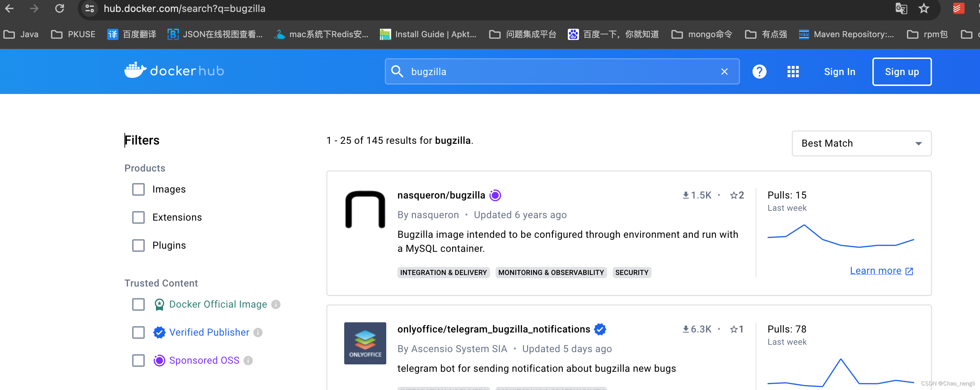Enable the Docker Official Image trusted content checkbox
Viewport: 980px width, 390px height.
point(138,304)
